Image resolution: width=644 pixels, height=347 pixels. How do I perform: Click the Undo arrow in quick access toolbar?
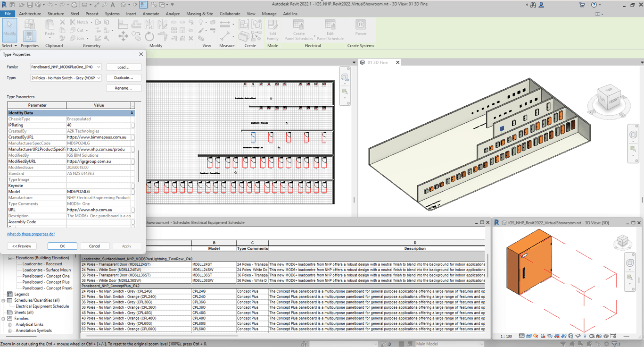(x=50, y=5)
